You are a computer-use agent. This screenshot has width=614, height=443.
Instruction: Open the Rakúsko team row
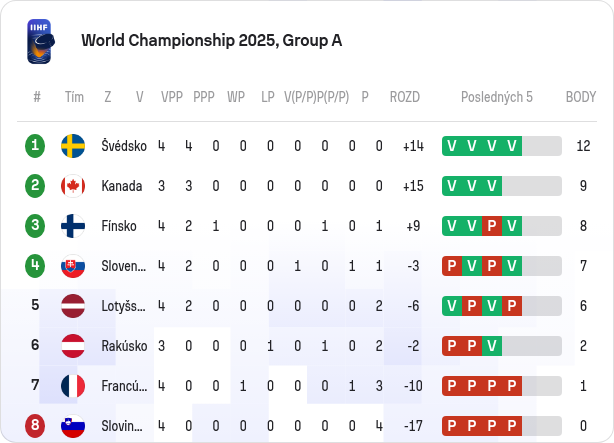(307, 346)
